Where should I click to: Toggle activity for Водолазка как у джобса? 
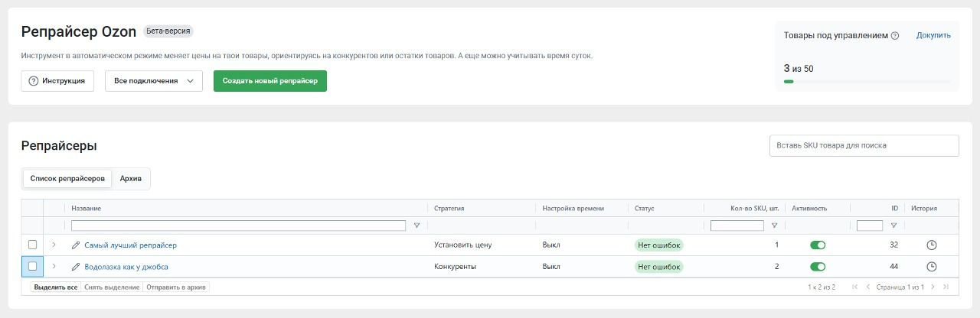tap(818, 267)
